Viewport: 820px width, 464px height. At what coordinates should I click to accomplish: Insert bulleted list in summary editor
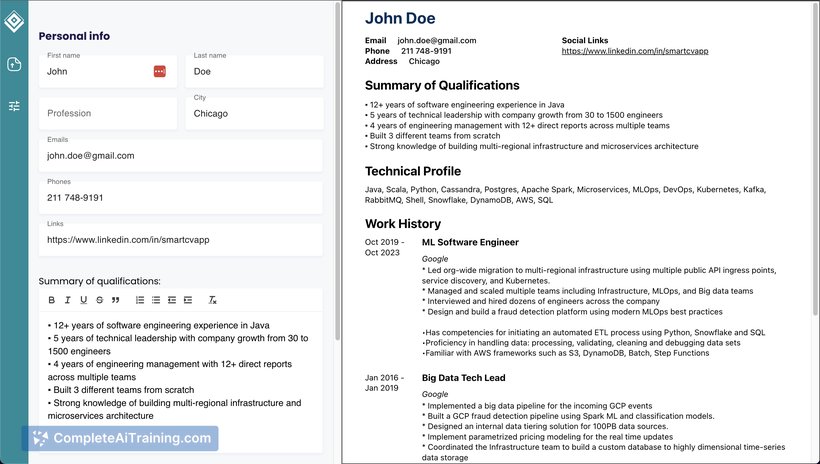coord(156,300)
